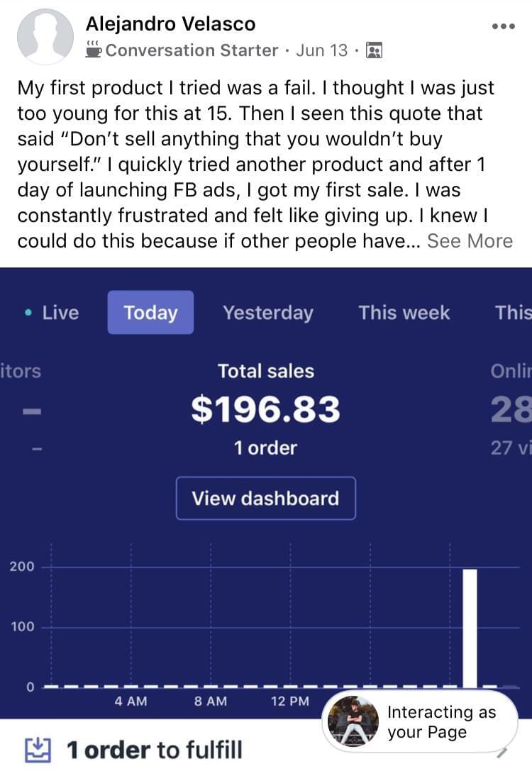The image size is (532, 771).
Task: Tap the Interacting as your Page label
Action: pos(440,722)
